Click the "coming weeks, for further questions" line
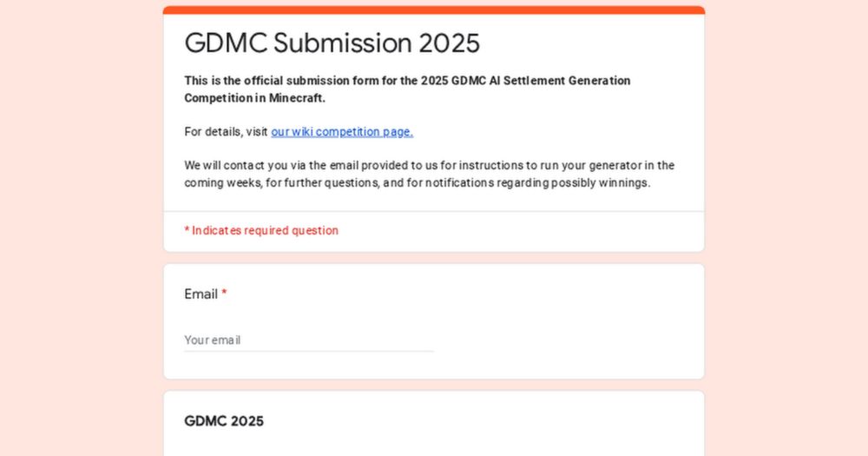Image resolution: width=868 pixels, height=456 pixels. 418,183
